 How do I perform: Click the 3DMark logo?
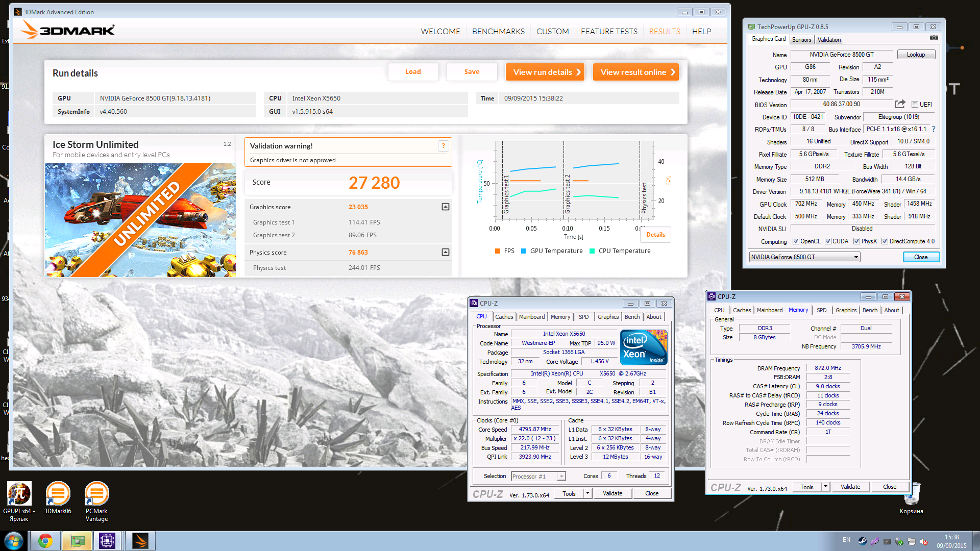[x=68, y=30]
